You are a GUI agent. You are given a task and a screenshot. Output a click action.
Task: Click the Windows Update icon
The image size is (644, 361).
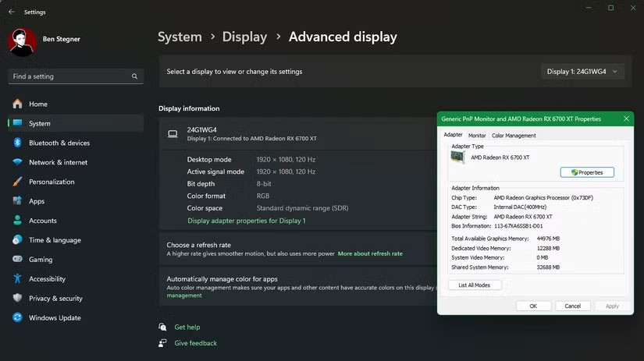[x=17, y=318]
